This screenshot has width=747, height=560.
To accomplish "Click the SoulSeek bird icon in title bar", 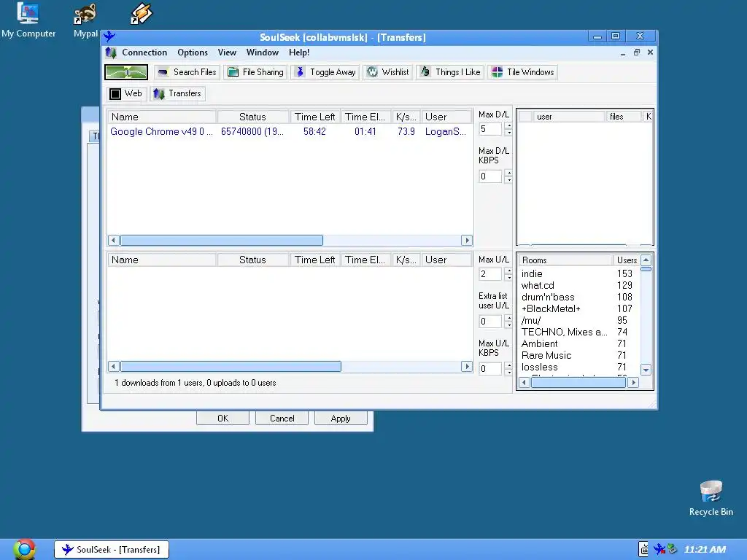I will point(109,36).
